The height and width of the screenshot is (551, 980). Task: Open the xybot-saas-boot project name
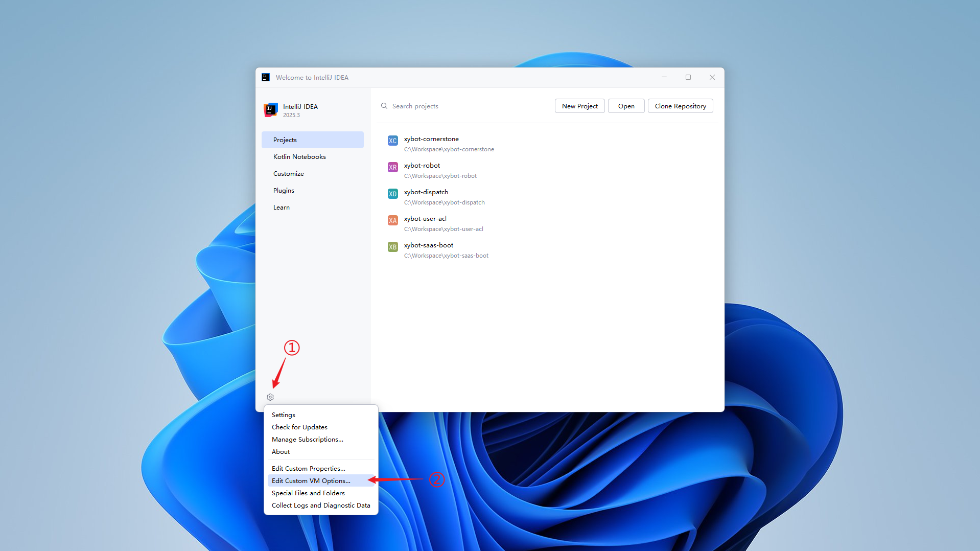coord(428,245)
